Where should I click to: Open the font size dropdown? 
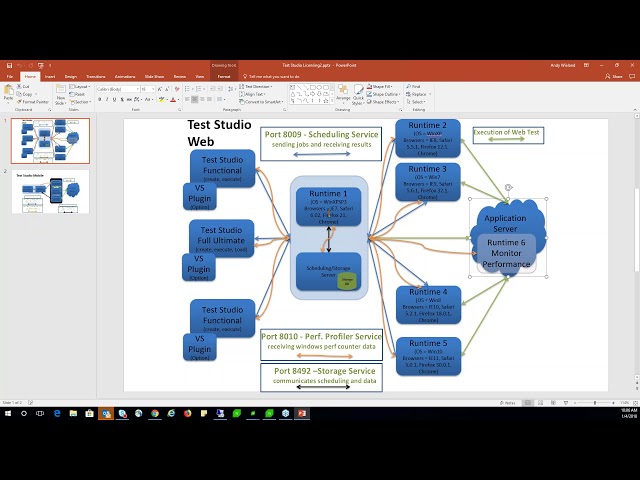pyautogui.click(x=153, y=89)
